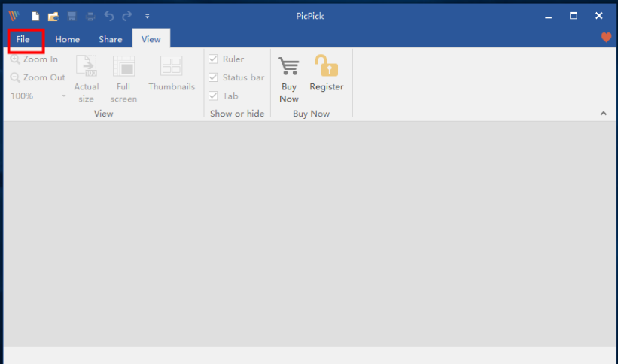
Task: Toggle the Tab checkbox
Action: click(213, 96)
